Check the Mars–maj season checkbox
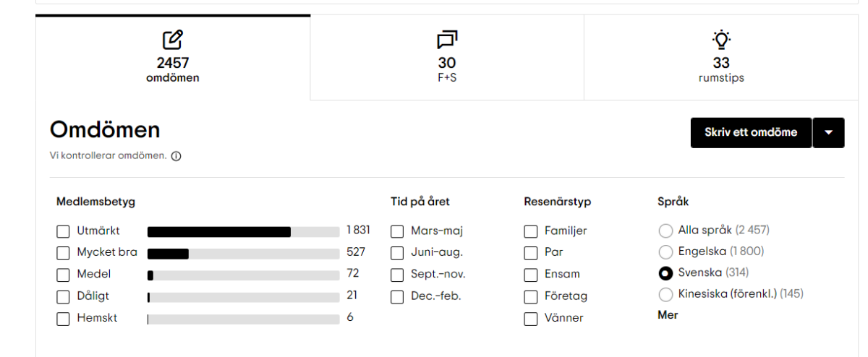This screenshot has height=357, width=868. point(397,232)
